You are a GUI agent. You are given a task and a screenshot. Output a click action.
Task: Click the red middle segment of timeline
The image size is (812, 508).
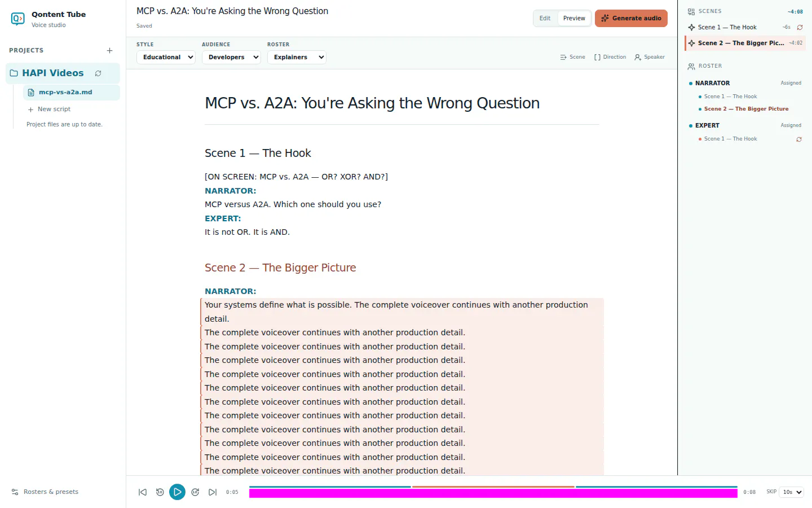[493, 487]
